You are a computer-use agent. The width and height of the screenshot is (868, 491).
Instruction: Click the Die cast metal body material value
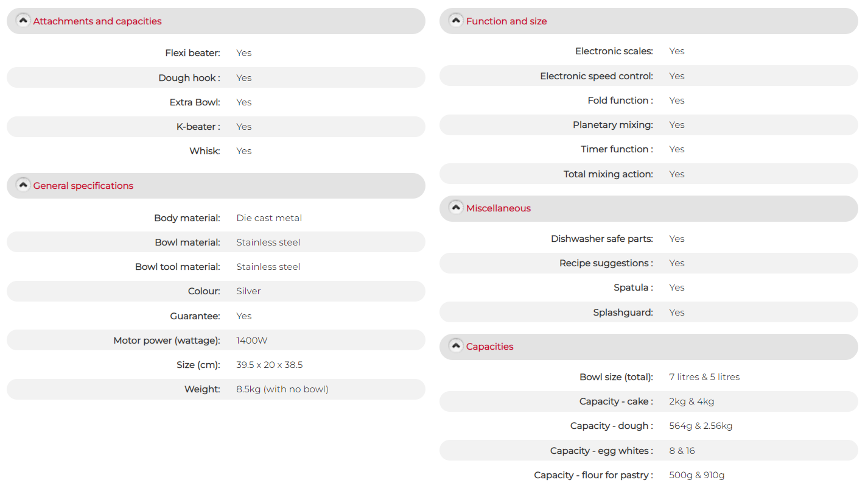269,218
